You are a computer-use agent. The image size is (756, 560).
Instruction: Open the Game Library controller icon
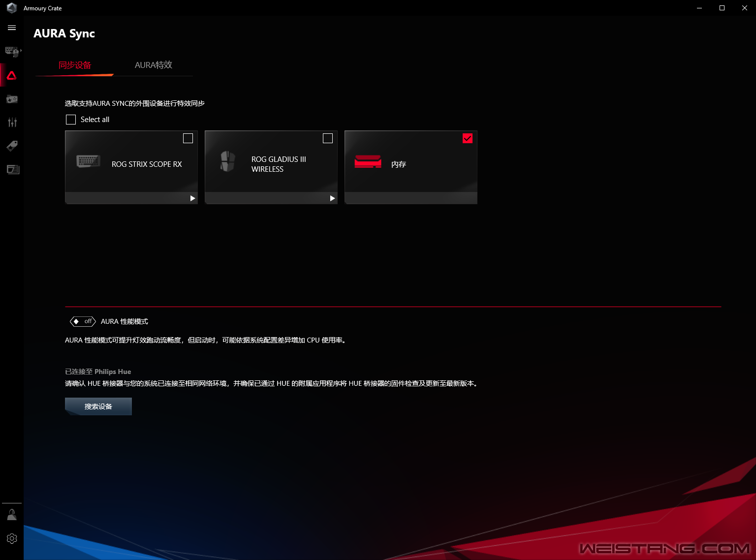pos(12,99)
